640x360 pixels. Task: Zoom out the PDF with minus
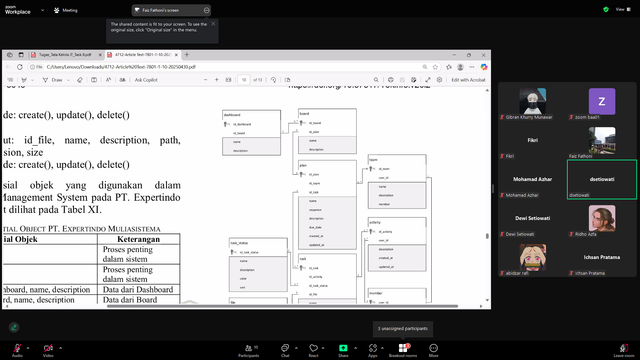205,80
